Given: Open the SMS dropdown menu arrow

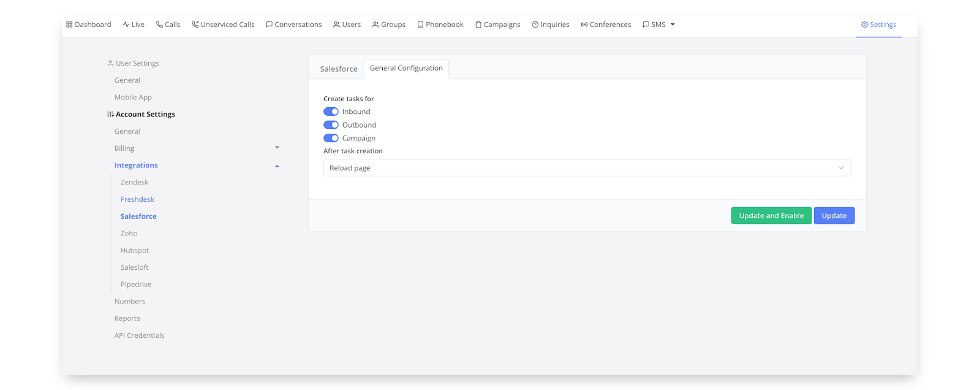Looking at the screenshot, I should (x=673, y=25).
